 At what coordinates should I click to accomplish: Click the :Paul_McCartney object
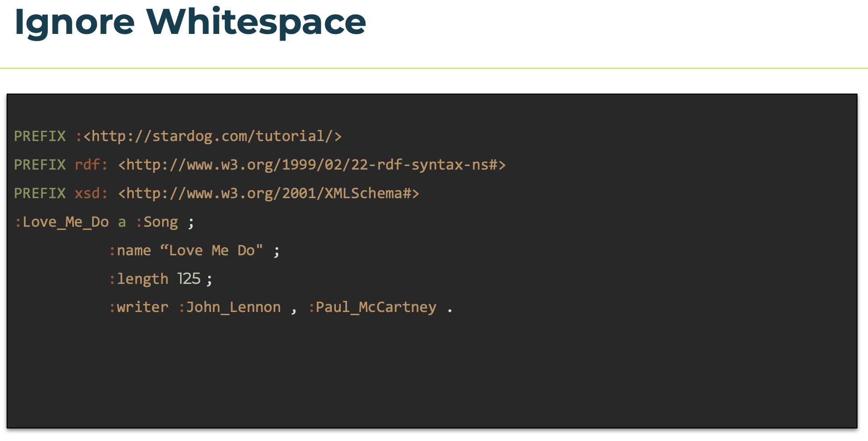click(372, 307)
